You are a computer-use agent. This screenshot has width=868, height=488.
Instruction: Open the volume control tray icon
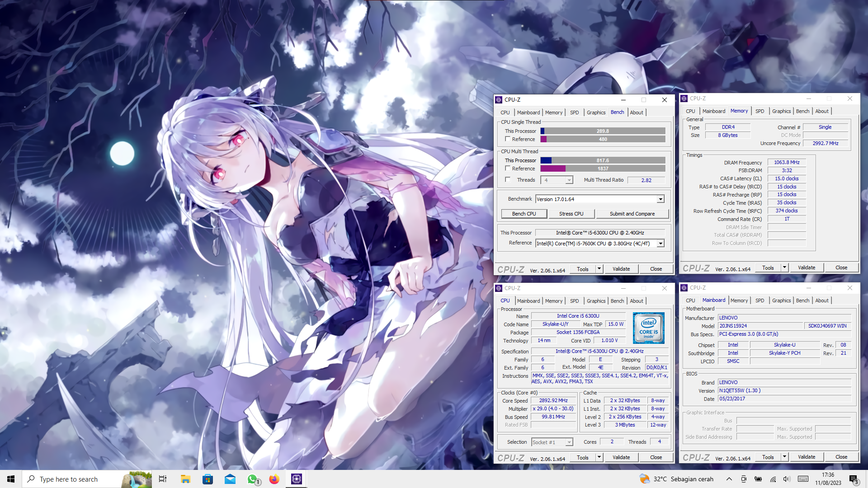(x=787, y=479)
